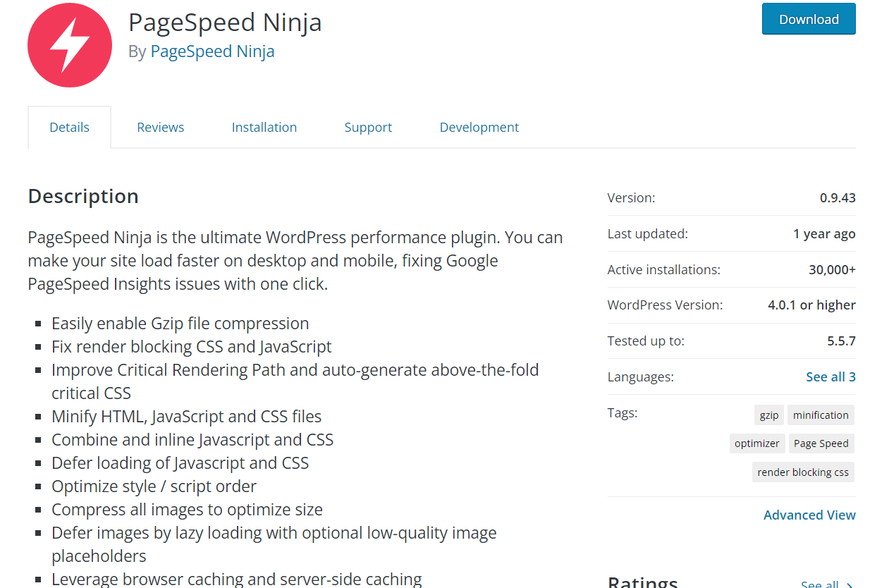The width and height of the screenshot is (889, 588).
Task: Click the 'Languages:' label
Action: [x=641, y=377]
